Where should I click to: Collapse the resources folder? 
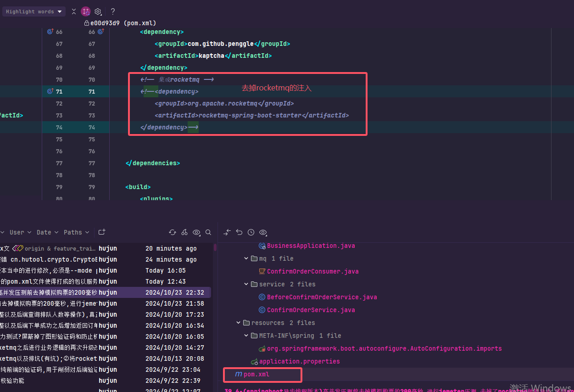239,323
